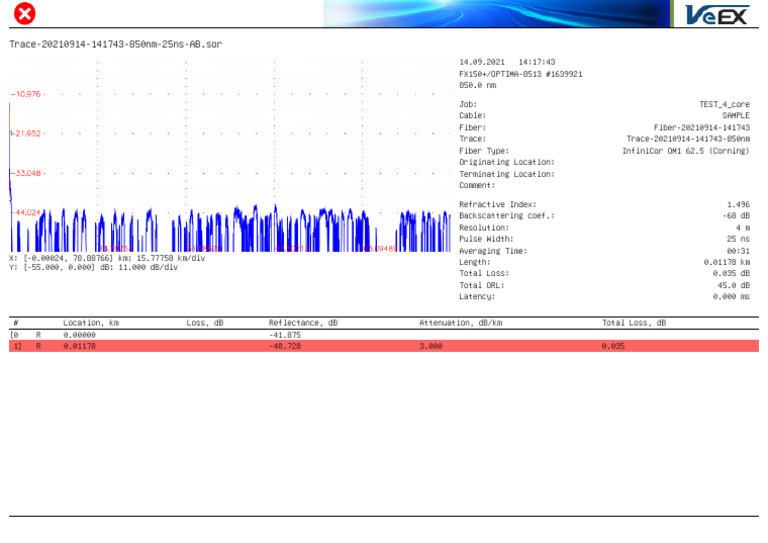Click the Total Loss, dB column header
The height and width of the screenshot is (543, 768).
(634, 323)
